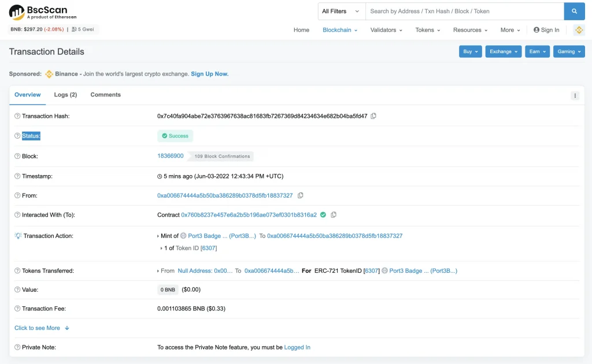The width and height of the screenshot is (592, 364).
Task: Expand the Exchange dropdown button
Action: [x=503, y=51]
